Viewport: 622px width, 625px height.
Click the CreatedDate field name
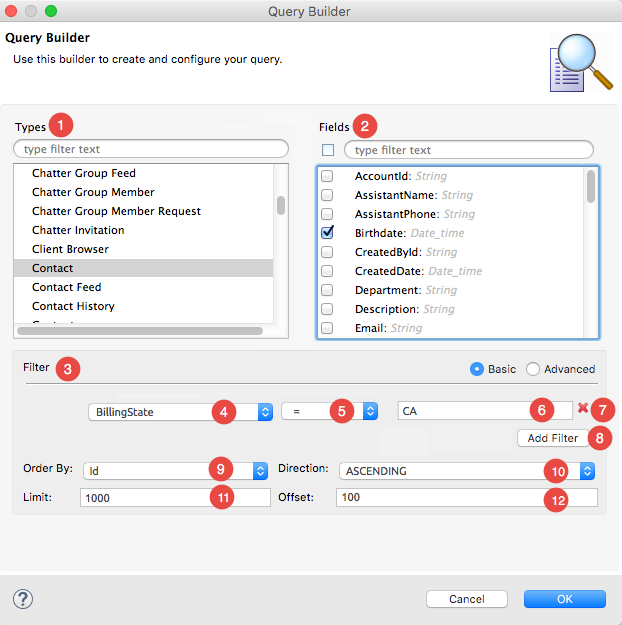point(389,271)
